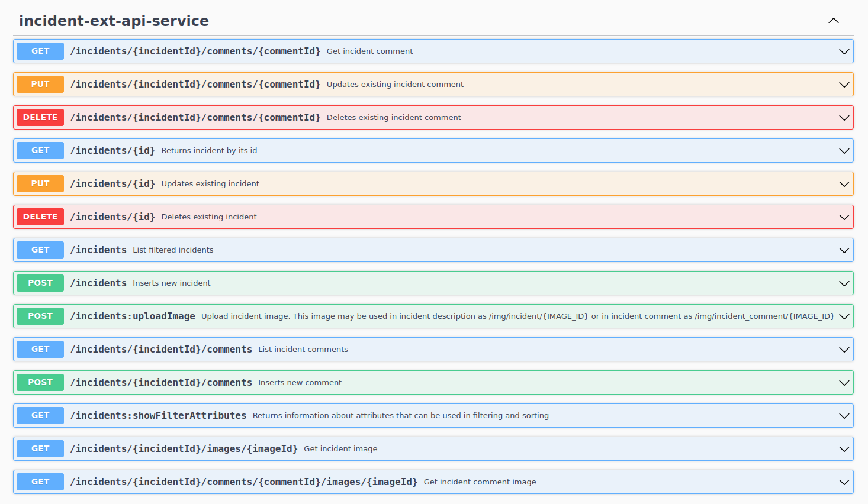Click the incident-ext-api-service heading
Image resolution: width=868 pixels, height=504 pixels.
pyautogui.click(x=114, y=21)
